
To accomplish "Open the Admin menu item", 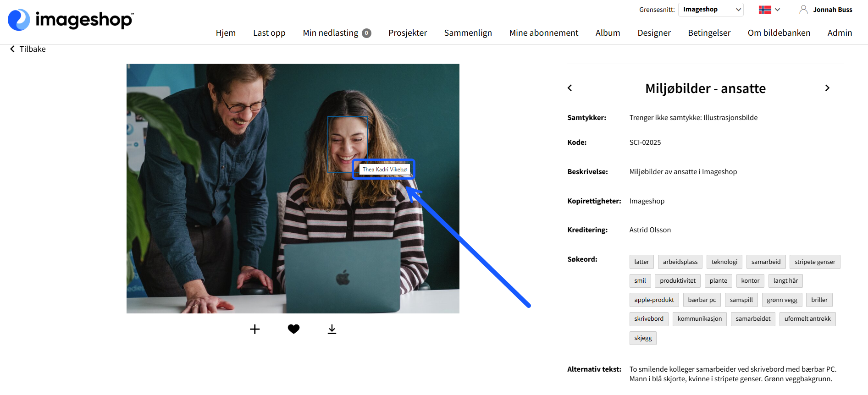I will pyautogui.click(x=840, y=33).
